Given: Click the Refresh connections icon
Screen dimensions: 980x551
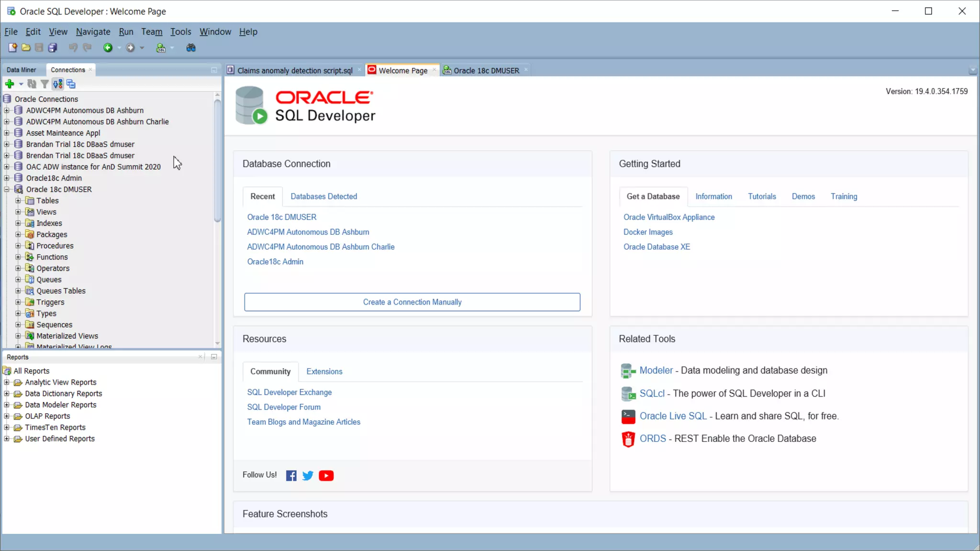Looking at the screenshot, I should point(32,84).
